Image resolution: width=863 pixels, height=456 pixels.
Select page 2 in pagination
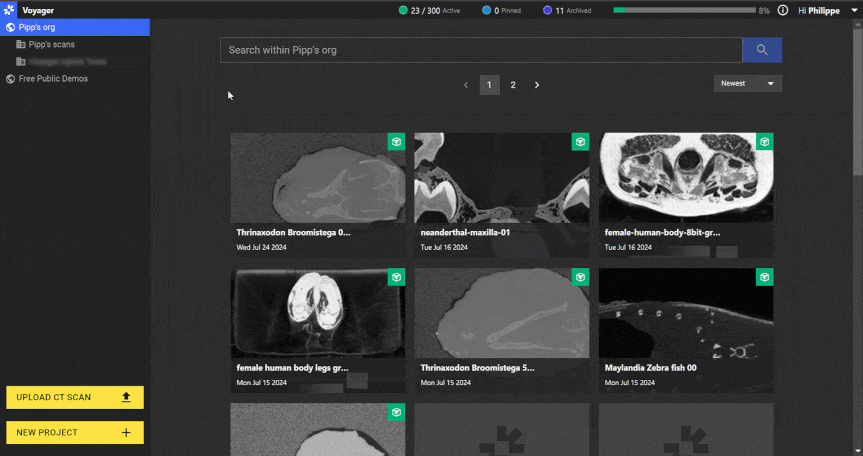pyautogui.click(x=513, y=85)
